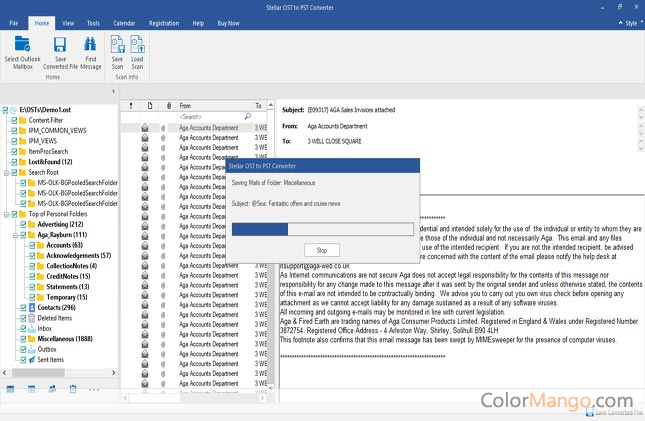The width and height of the screenshot is (645, 421).
Task: Toggle CreditNotes (15) checkbox
Action: tap(32, 276)
